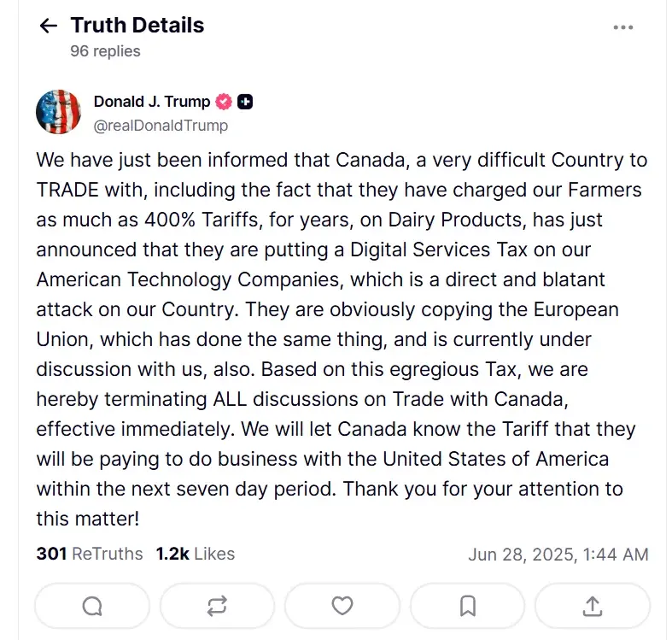672x640 pixels.
Task: Share the post with upload icon
Action: 593,606
